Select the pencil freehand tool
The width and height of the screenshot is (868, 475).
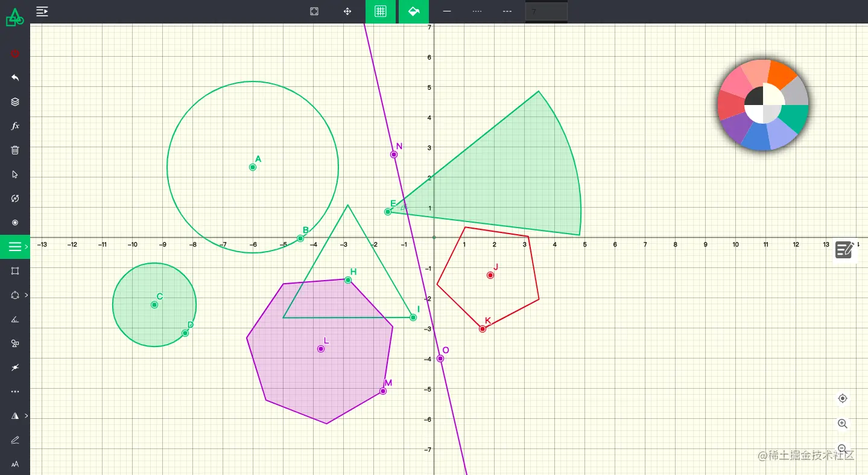15,440
